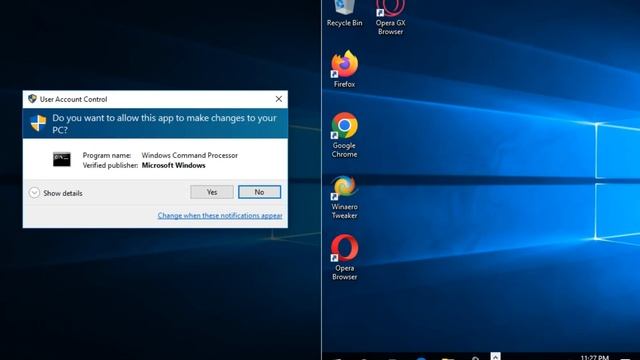
Task: Open 'Change when these notifications appear' link
Action: [220, 216]
